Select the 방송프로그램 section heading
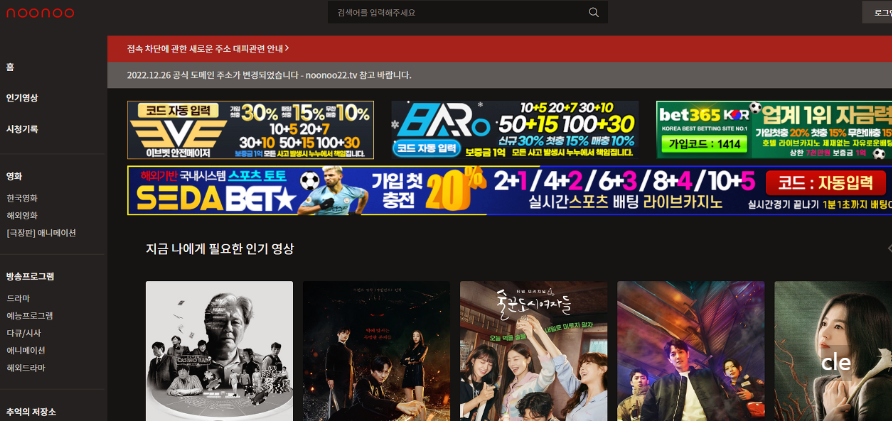 coord(30,277)
